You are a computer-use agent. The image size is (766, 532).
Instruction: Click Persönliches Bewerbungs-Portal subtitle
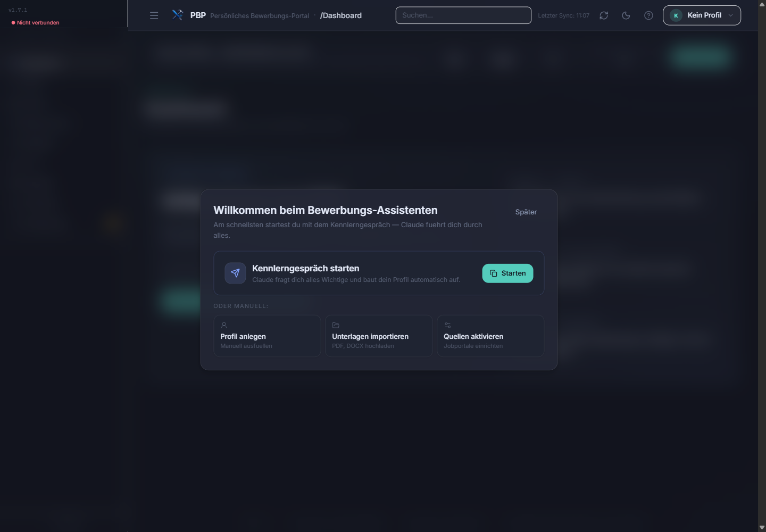pyautogui.click(x=260, y=16)
